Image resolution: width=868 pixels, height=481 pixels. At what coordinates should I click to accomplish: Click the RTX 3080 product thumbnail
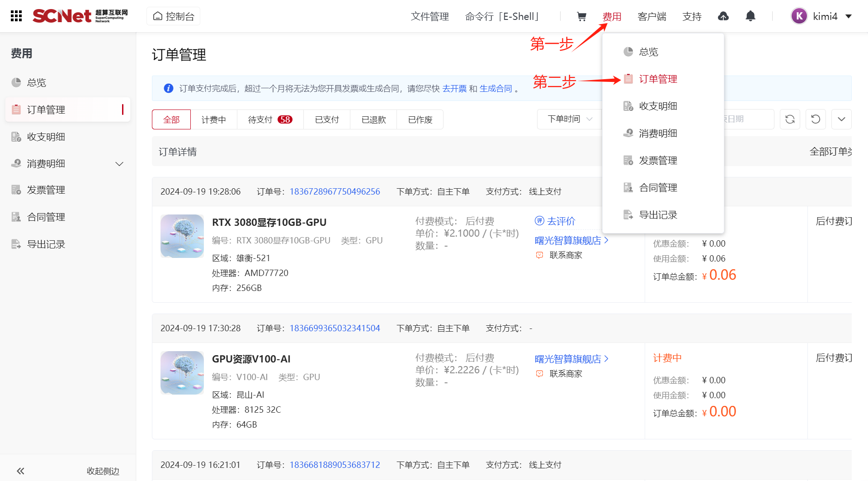pos(182,236)
